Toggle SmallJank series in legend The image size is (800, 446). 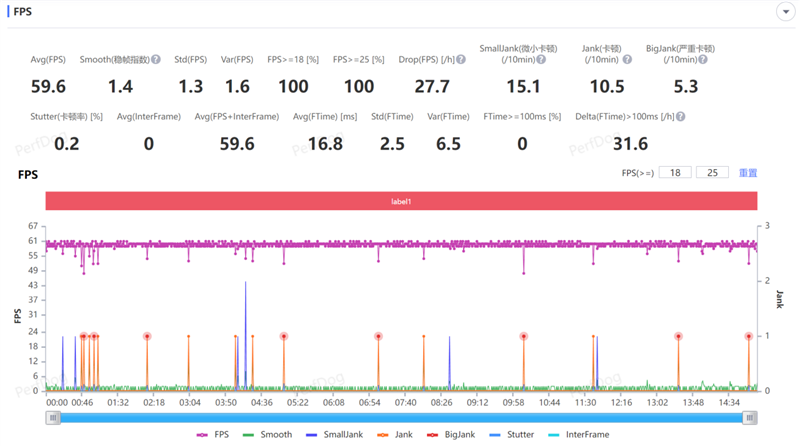tap(334, 434)
